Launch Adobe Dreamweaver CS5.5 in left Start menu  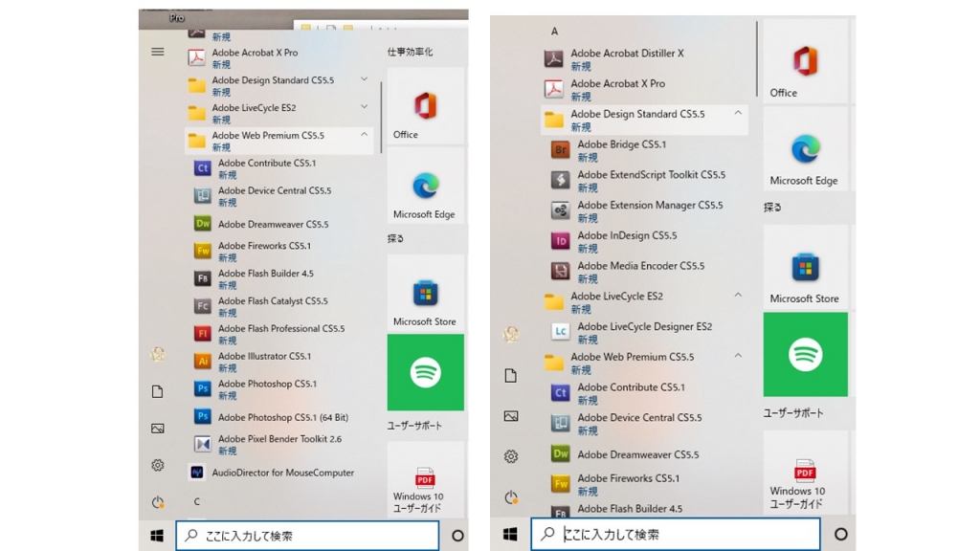(279, 224)
